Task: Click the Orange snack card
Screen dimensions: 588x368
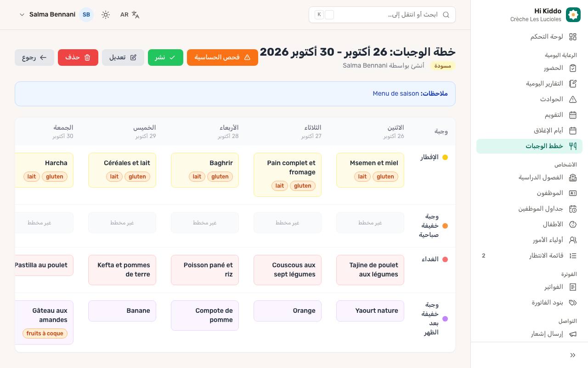Action: click(x=288, y=311)
